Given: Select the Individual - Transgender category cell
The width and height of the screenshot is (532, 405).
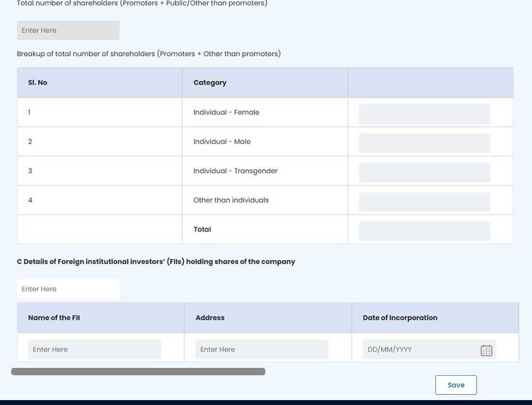Looking at the screenshot, I should (x=236, y=171).
